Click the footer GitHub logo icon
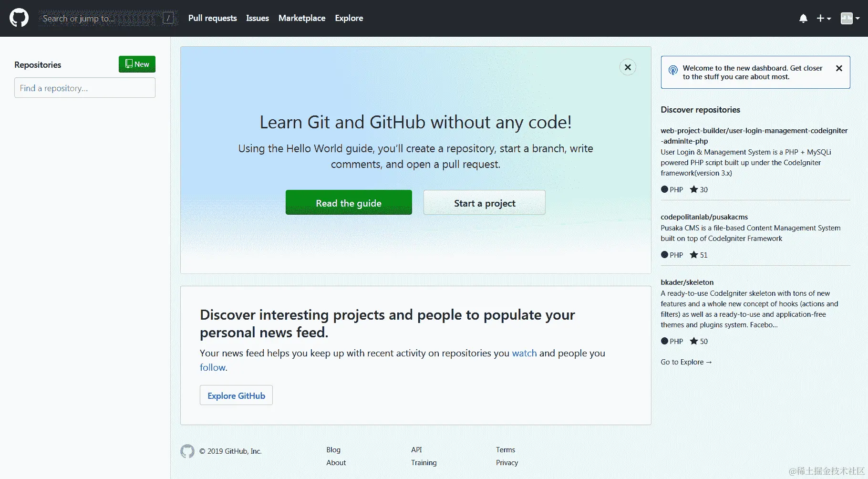The image size is (868, 479). point(187,451)
